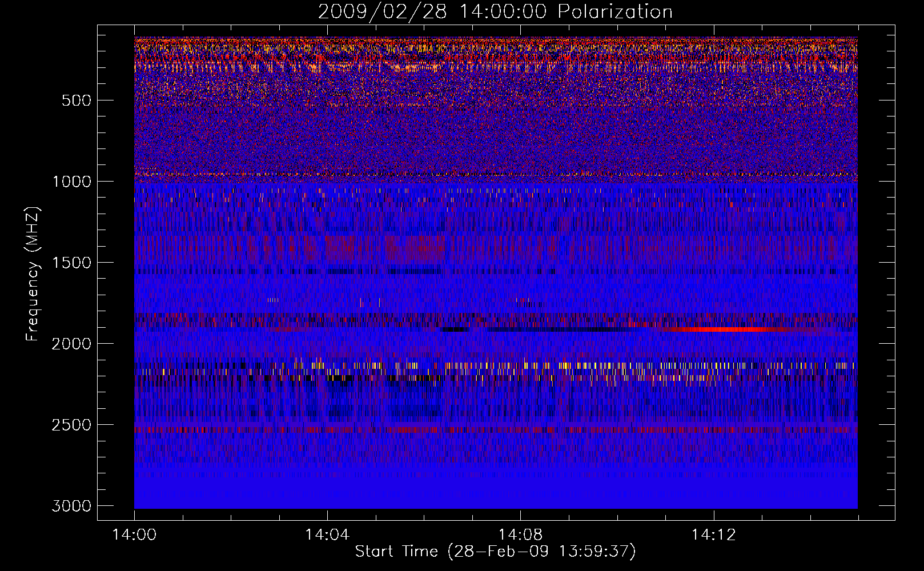Select the 2000 frequency tick label
The image size is (924, 571).
click(x=71, y=344)
